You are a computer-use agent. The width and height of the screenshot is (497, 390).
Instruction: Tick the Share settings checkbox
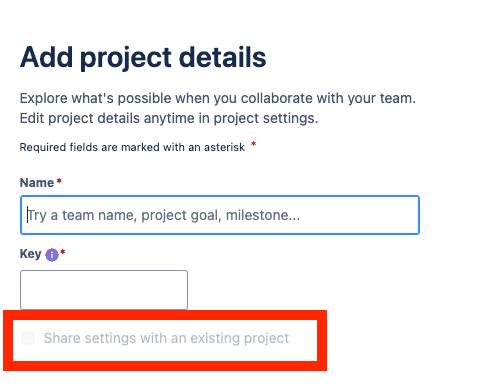point(28,338)
